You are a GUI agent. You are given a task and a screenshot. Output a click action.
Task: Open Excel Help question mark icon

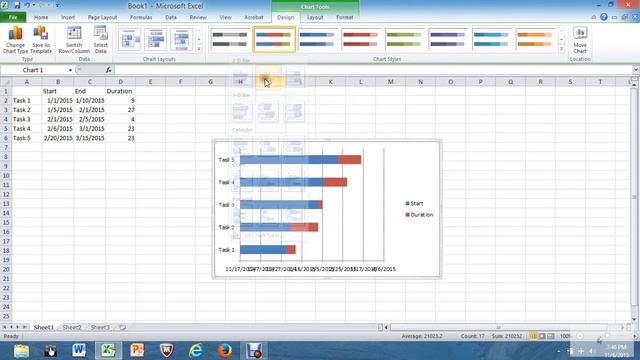[x=604, y=17]
